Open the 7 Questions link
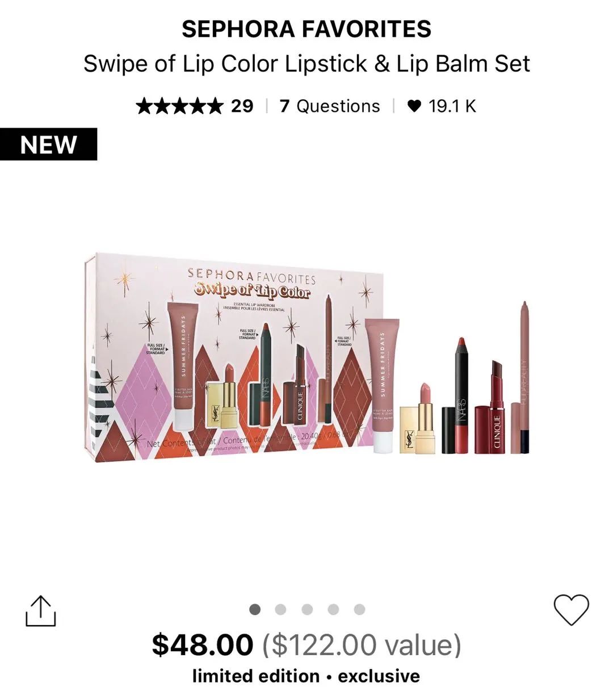The image size is (613, 700). [x=330, y=106]
